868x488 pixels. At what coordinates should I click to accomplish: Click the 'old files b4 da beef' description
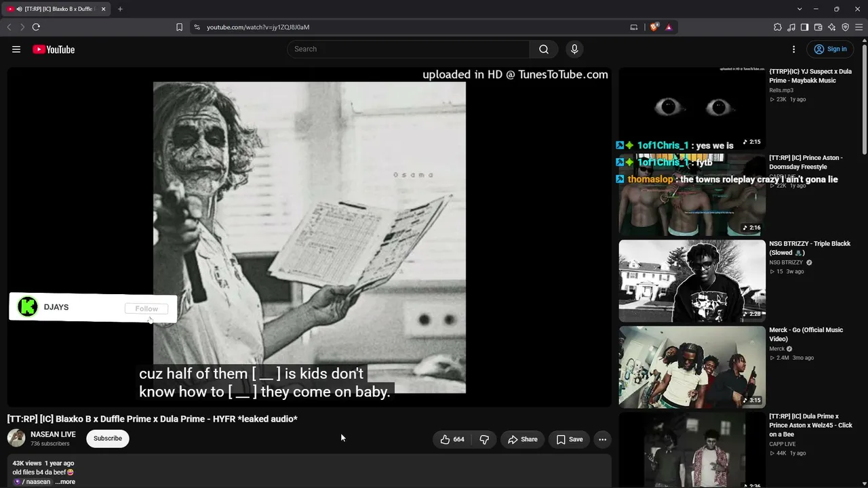pos(43,472)
